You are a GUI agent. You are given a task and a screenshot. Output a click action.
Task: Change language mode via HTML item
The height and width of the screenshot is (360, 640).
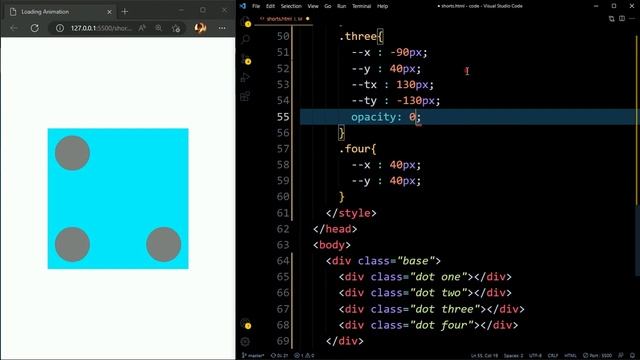click(570, 356)
